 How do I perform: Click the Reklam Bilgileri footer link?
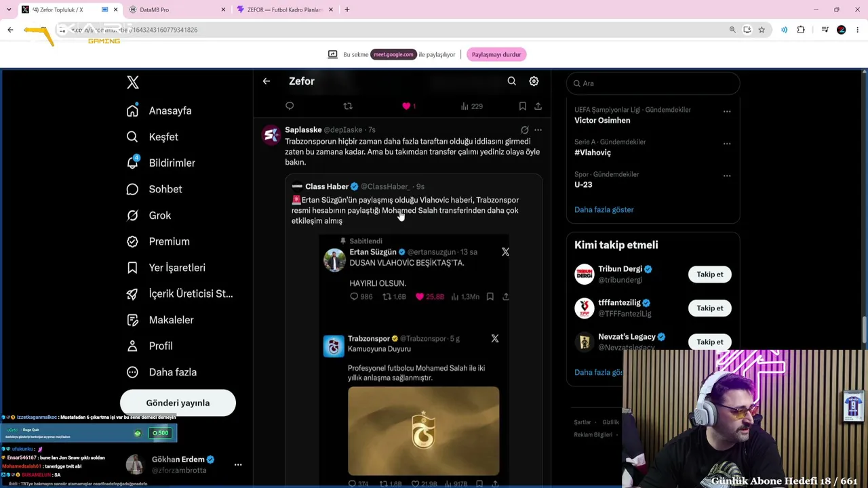tap(593, 434)
